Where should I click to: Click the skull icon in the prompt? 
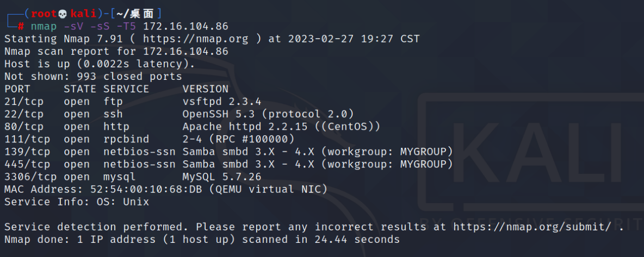point(63,14)
